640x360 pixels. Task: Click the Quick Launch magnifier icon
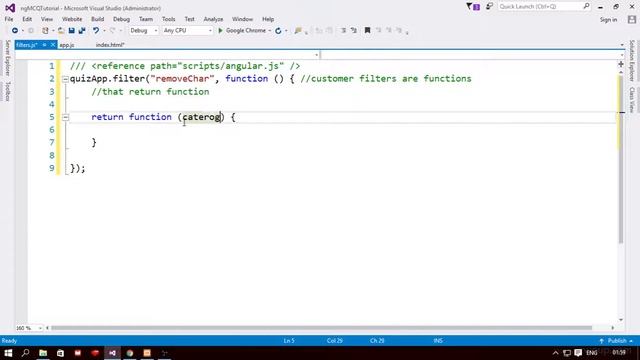(x=586, y=6)
